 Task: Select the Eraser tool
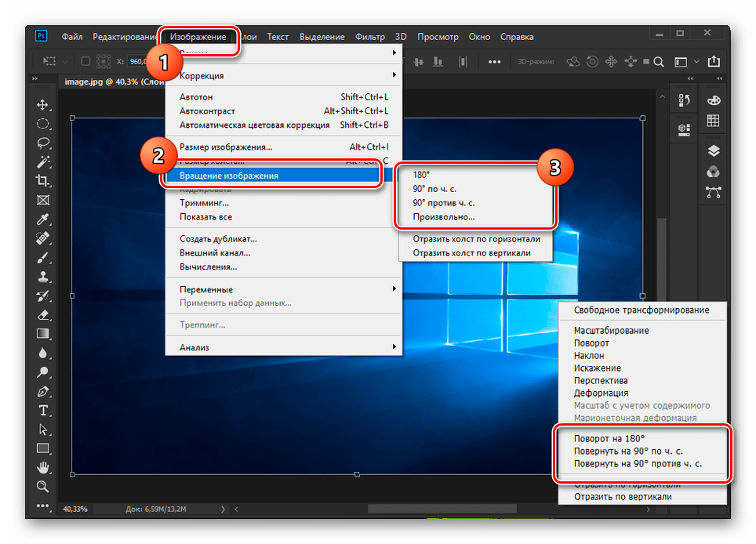43,315
